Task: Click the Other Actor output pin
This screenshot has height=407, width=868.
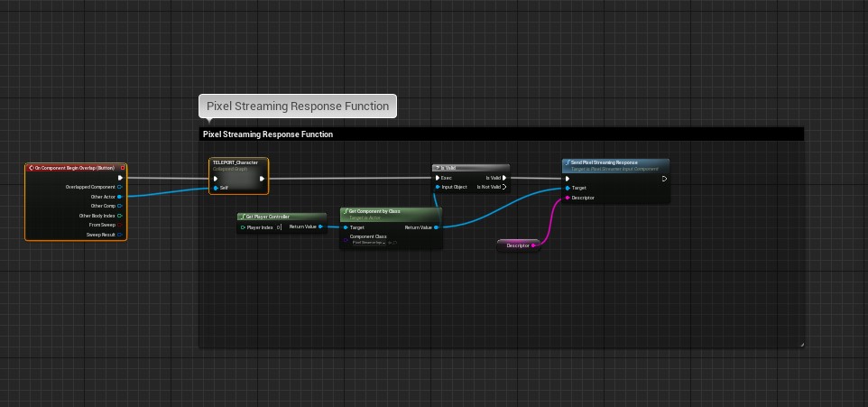Action: tap(120, 197)
